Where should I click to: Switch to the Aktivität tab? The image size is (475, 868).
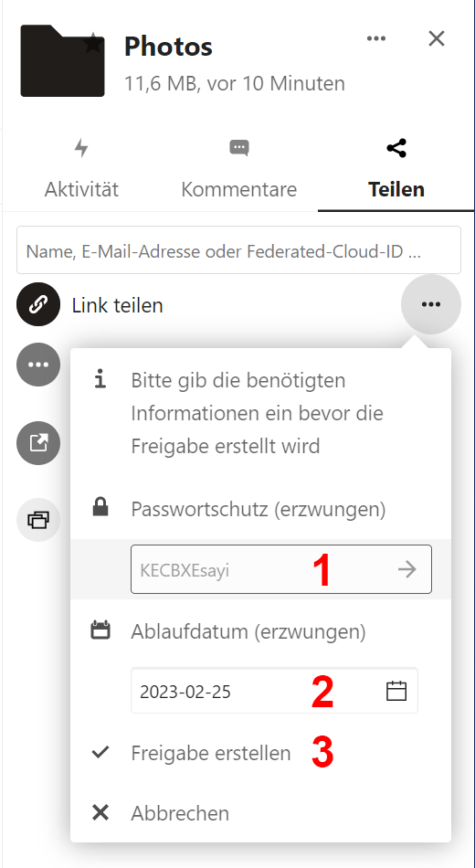click(x=81, y=169)
